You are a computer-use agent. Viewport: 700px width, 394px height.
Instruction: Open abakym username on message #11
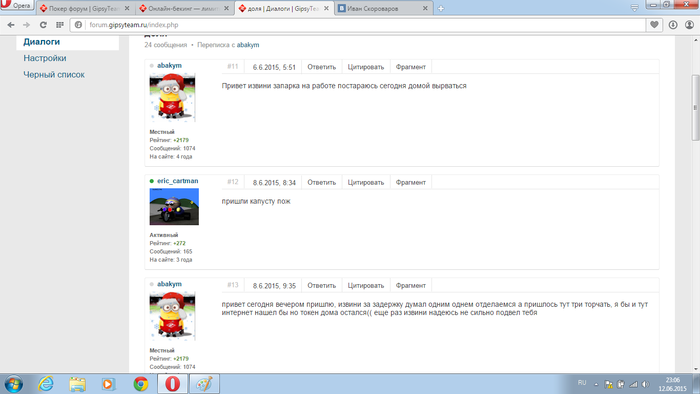coord(169,66)
